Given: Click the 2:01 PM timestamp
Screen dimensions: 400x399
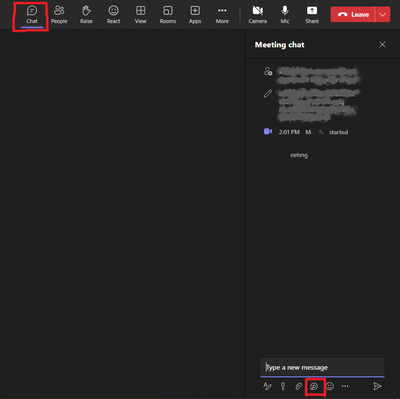Looking at the screenshot, I should pos(289,132).
